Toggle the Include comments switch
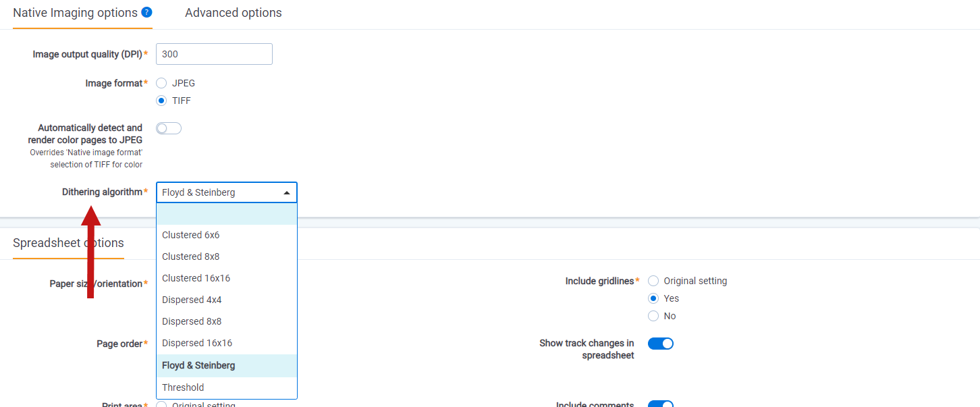This screenshot has width=980, height=407. point(661,404)
